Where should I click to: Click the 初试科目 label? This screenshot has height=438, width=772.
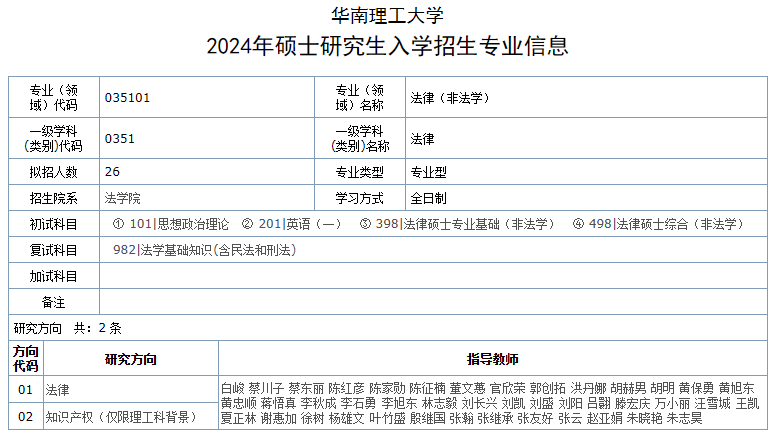[54, 224]
